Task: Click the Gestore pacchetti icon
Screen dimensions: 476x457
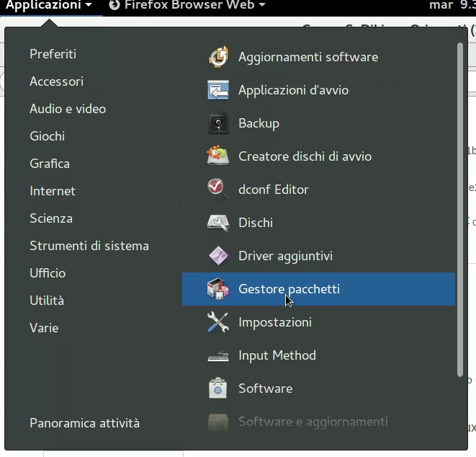Action: (x=218, y=289)
